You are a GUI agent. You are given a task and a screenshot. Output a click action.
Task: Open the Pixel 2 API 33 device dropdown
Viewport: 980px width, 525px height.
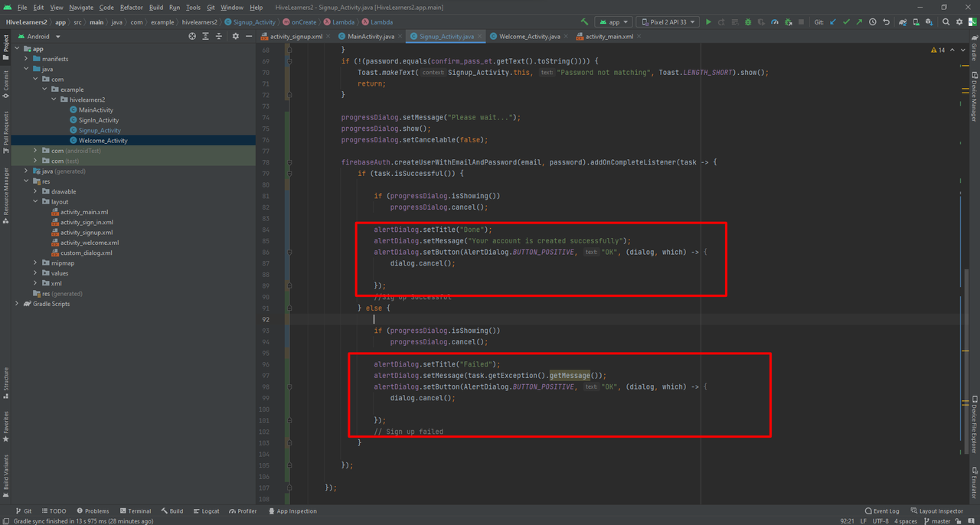pos(668,22)
